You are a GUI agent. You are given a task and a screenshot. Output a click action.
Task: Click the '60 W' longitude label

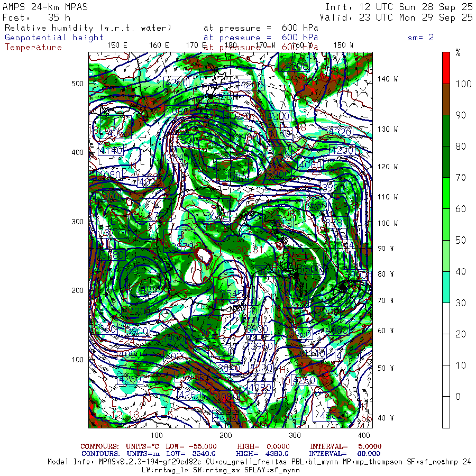tap(386, 331)
